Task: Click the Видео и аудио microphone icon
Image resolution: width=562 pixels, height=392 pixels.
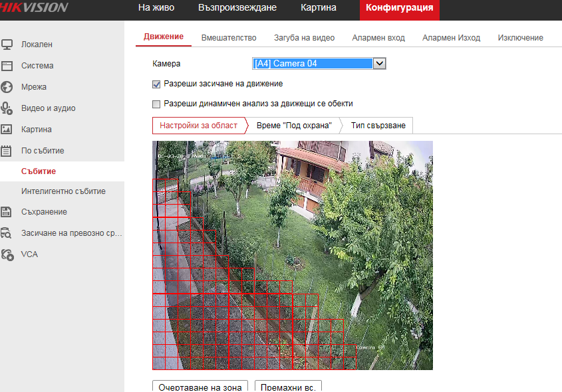Action: click(x=7, y=108)
